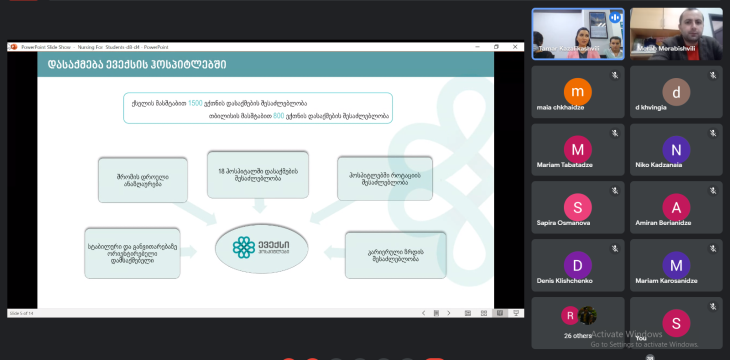This screenshot has height=360, width=730.
Task: Click muted mic icon on Amiran Berianidze tile
Action: click(713, 190)
